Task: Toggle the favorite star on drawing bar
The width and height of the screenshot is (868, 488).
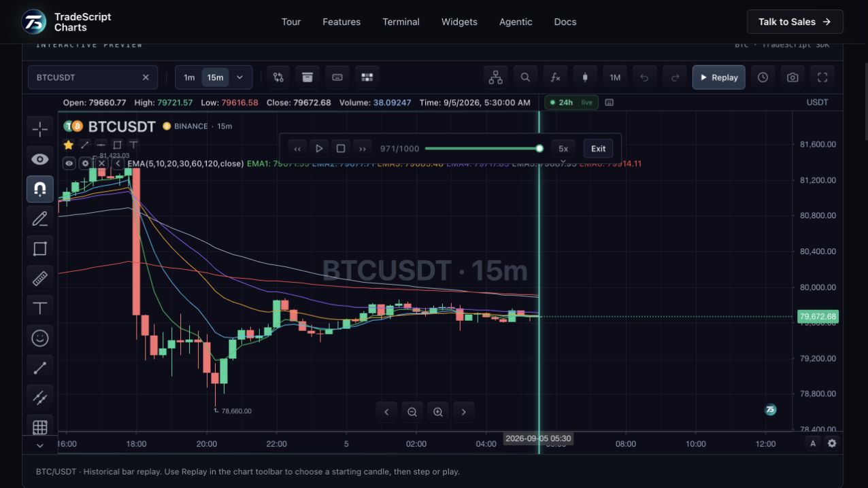Action: [68, 145]
